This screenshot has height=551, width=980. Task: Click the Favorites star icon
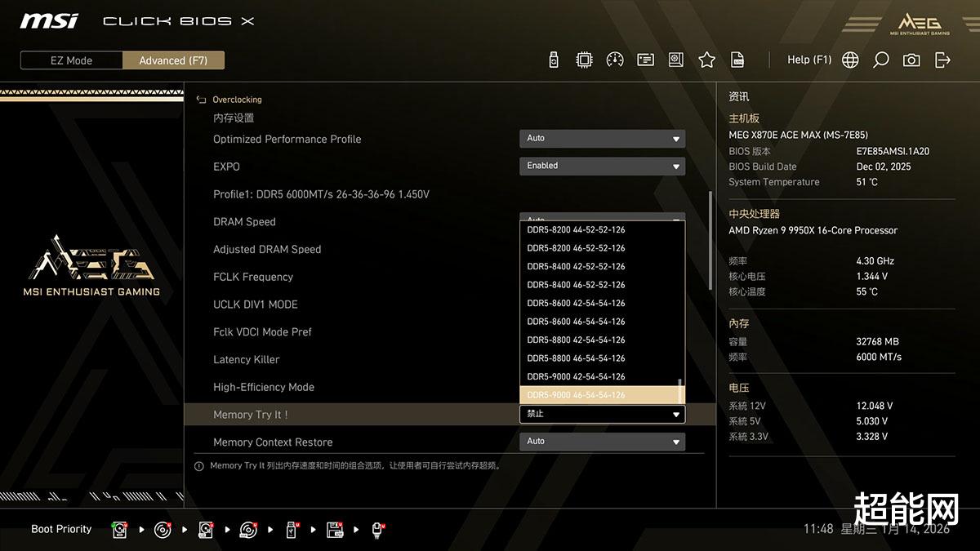[707, 60]
